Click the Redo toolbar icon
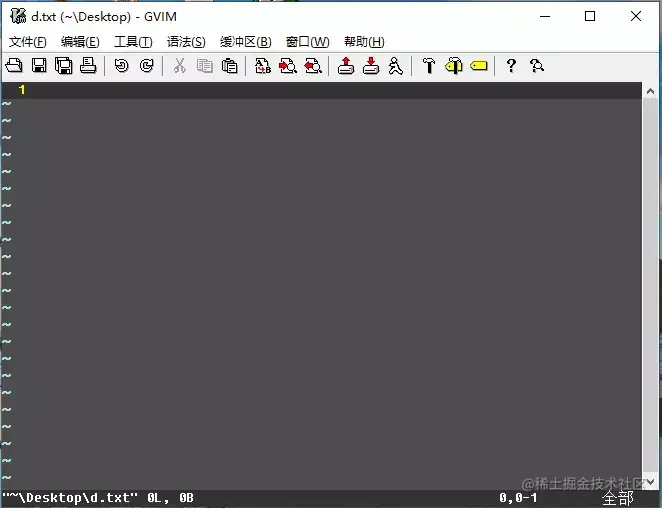 pyautogui.click(x=147, y=66)
